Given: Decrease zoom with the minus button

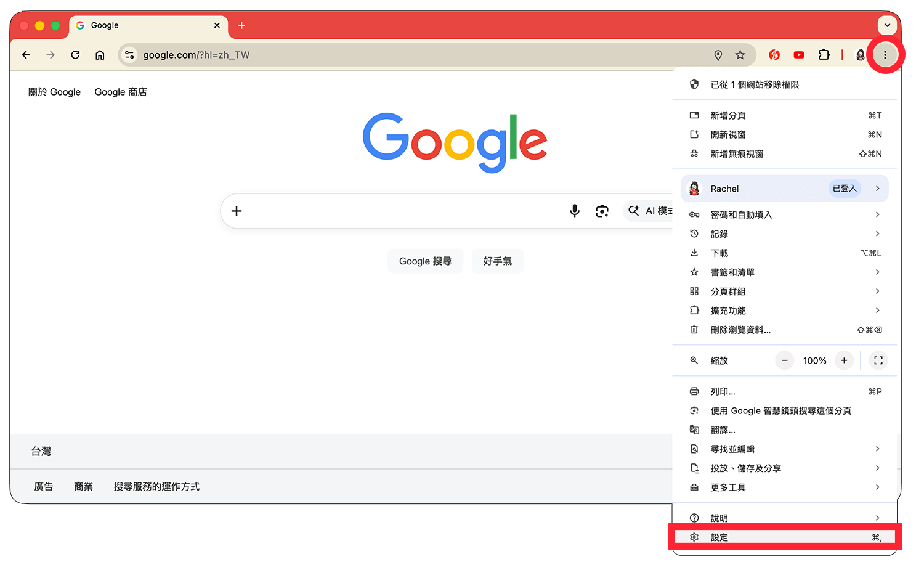Looking at the screenshot, I should (x=785, y=360).
